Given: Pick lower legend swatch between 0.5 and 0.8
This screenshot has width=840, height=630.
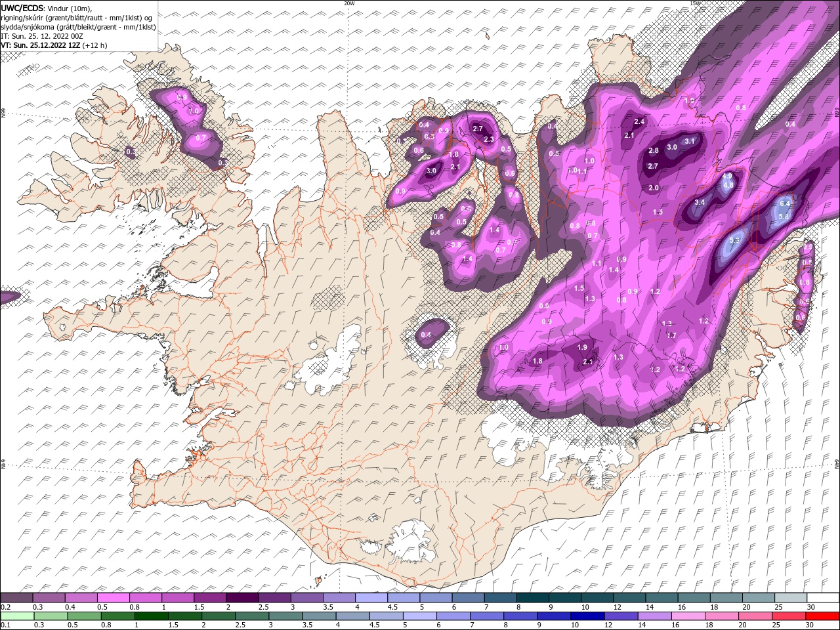Looking at the screenshot, I should click(x=84, y=616).
